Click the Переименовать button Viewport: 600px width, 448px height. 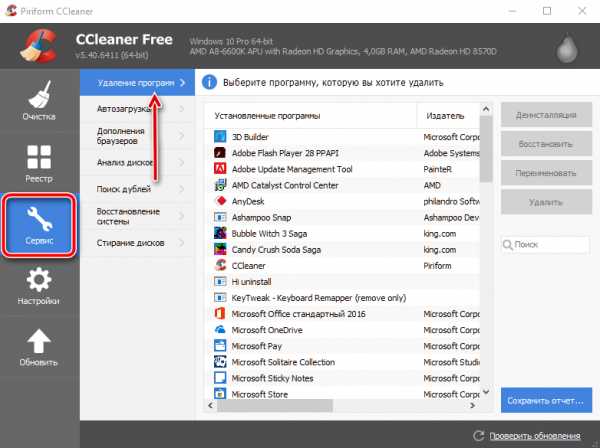tap(546, 173)
